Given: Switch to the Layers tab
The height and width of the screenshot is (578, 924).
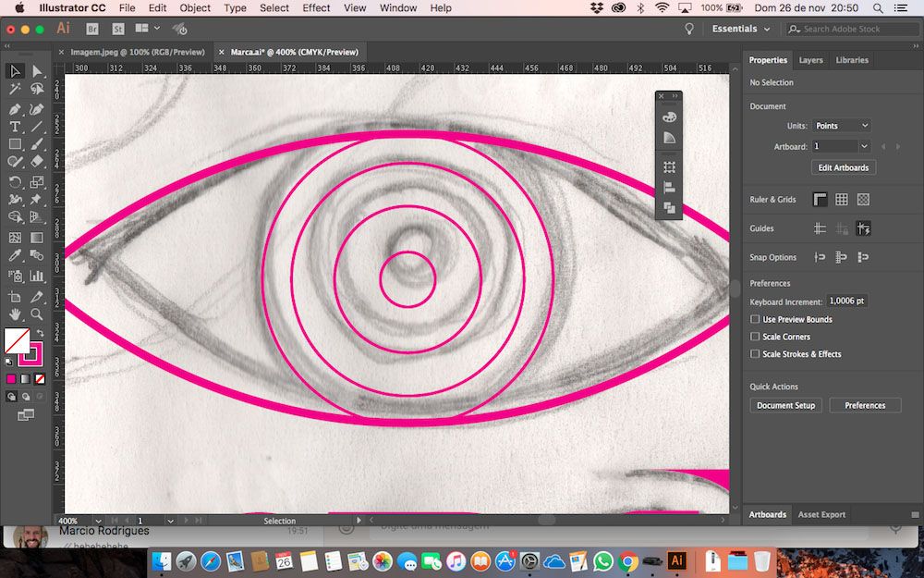Looking at the screenshot, I should 810,60.
